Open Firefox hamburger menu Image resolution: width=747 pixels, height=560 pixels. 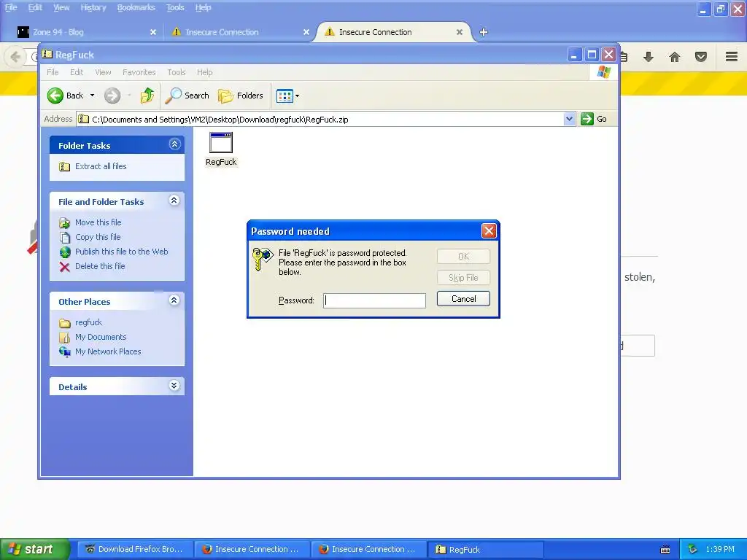[x=732, y=57]
